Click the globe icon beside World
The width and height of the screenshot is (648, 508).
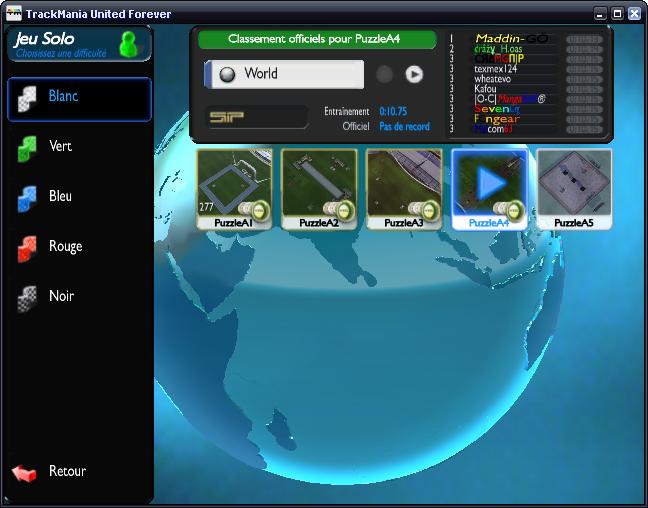227,74
